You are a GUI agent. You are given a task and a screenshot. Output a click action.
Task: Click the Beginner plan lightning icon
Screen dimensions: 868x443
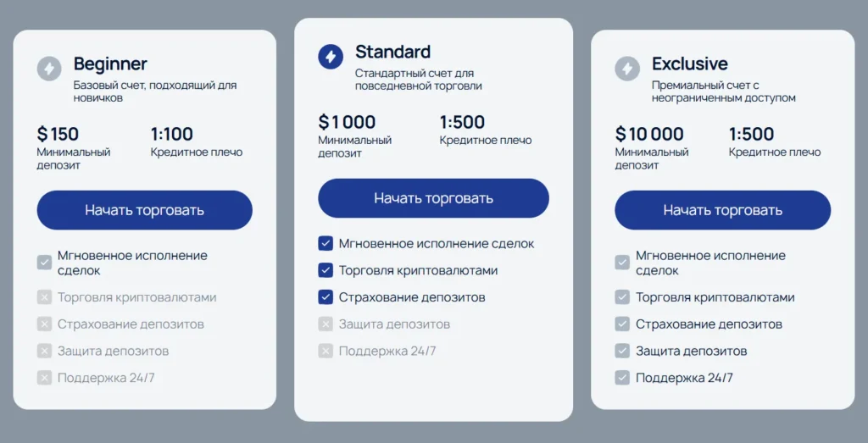click(49, 69)
